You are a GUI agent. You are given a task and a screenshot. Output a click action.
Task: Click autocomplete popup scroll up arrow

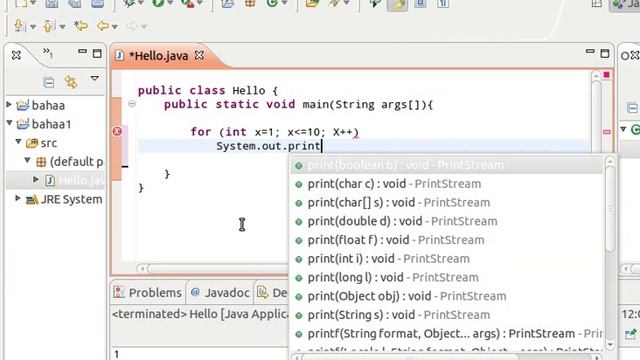tap(610, 162)
